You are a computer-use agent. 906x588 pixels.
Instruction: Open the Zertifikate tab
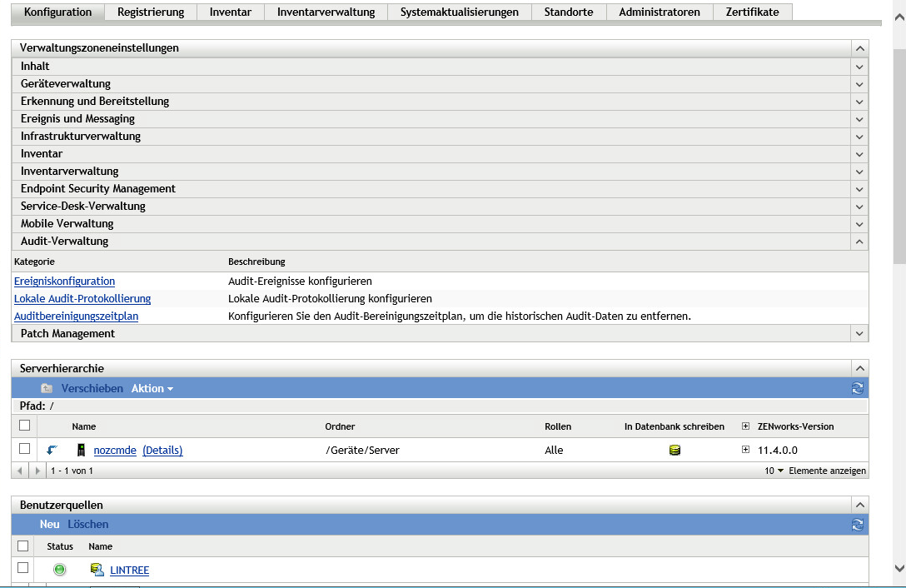[x=752, y=12]
